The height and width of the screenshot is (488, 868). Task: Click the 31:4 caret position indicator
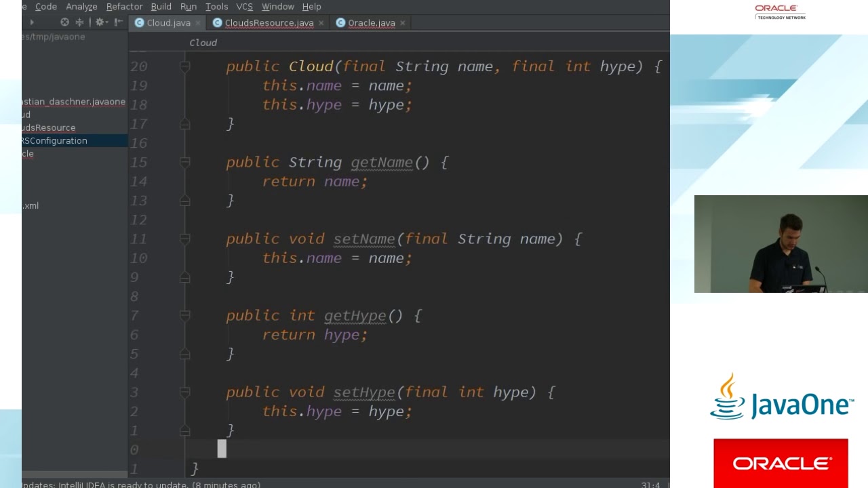(x=650, y=485)
